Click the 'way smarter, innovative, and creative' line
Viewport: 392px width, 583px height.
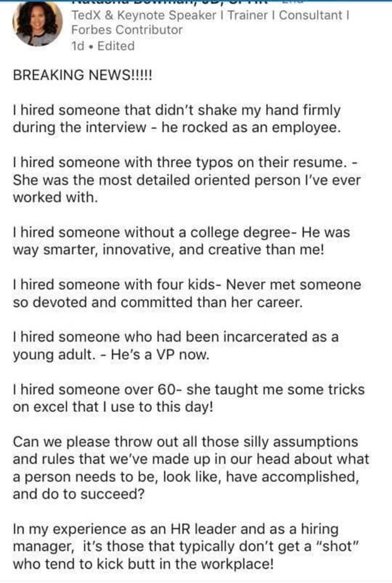click(x=169, y=250)
